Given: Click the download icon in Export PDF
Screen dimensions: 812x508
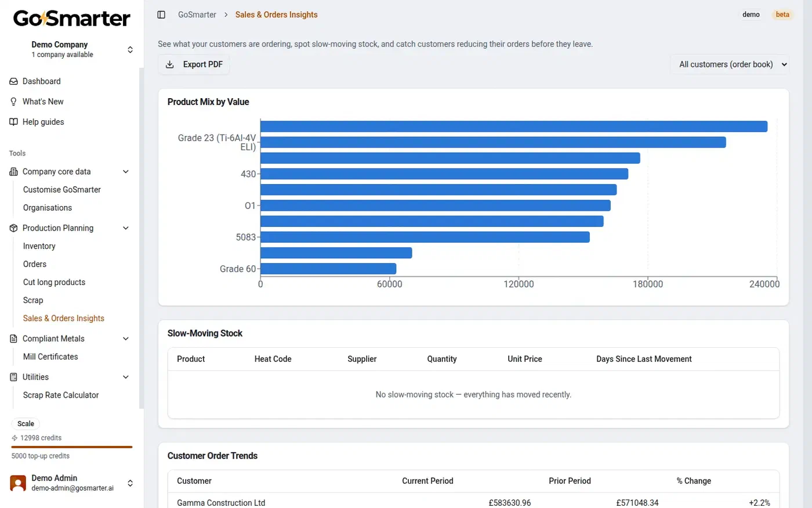Looking at the screenshot, I should [170, 64].
